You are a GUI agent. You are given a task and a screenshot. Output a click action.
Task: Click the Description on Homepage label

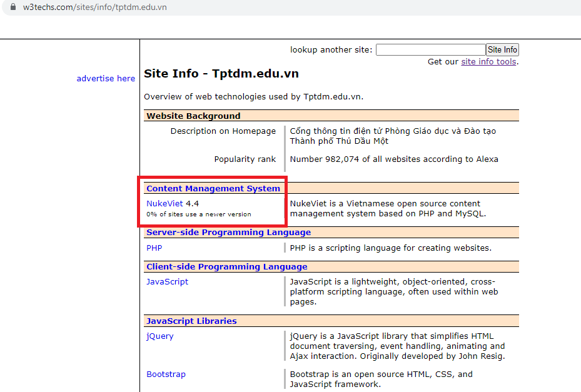pos(223,131)
